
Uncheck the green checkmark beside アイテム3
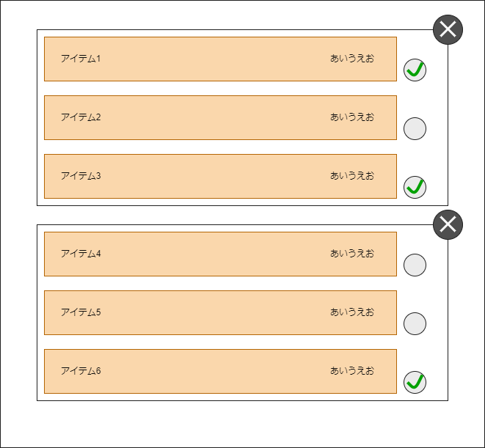point(415,188)
